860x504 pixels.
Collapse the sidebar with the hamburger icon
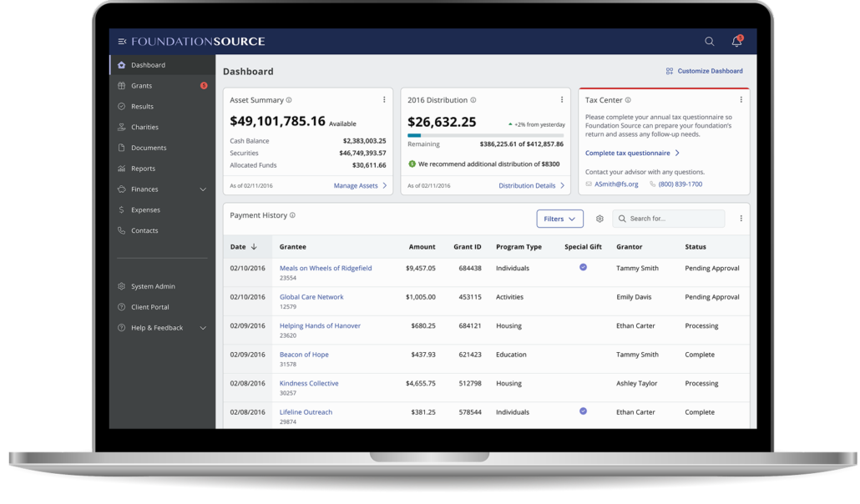tap(122, 42)
